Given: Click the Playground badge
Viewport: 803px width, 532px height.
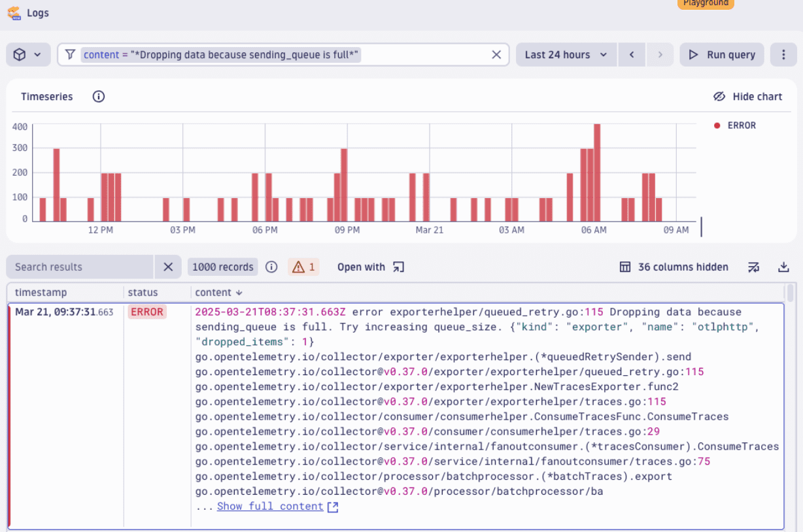Looking at the screenshot, I should [x=706, y=3].
